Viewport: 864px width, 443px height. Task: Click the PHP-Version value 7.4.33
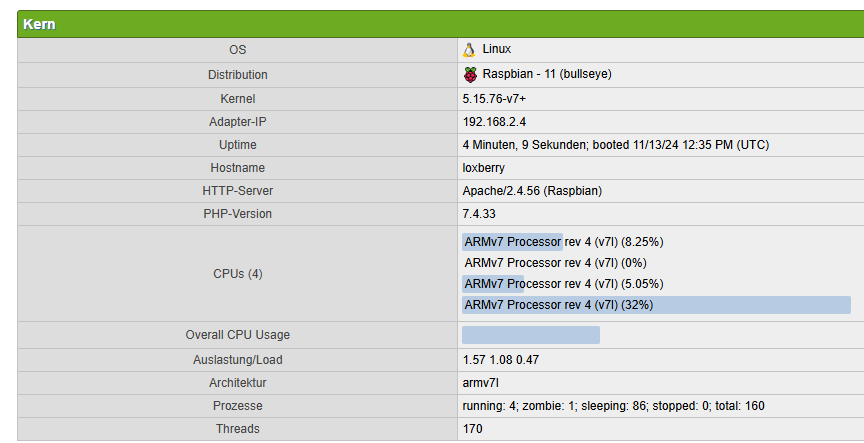479,214
